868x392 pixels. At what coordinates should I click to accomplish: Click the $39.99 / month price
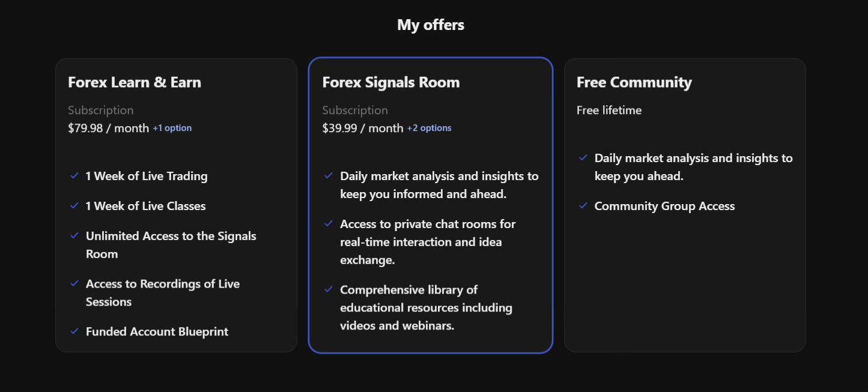[x=363, y=128]
